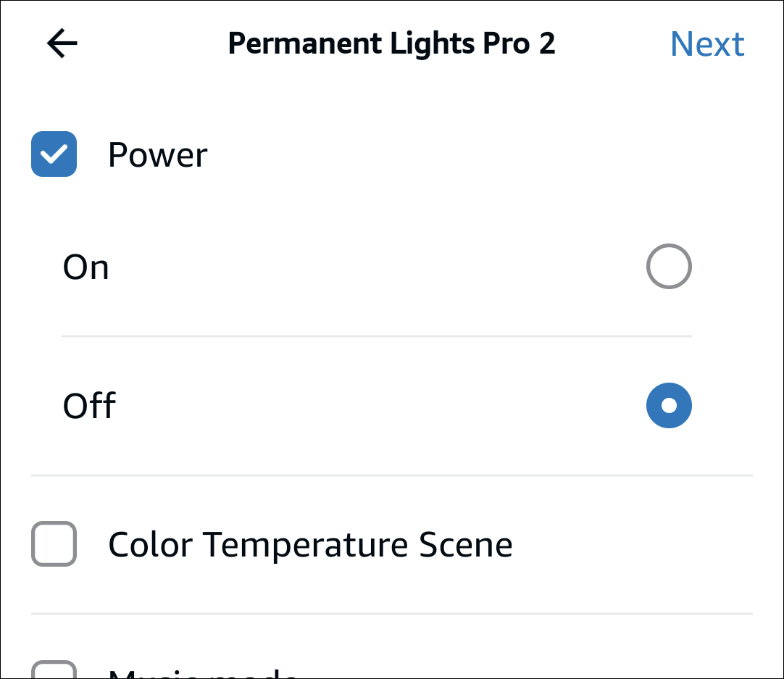The height and width of the screenshot is (679, 784).
Task: Proceed by clicking the Next link
Action: coord(707,43)
